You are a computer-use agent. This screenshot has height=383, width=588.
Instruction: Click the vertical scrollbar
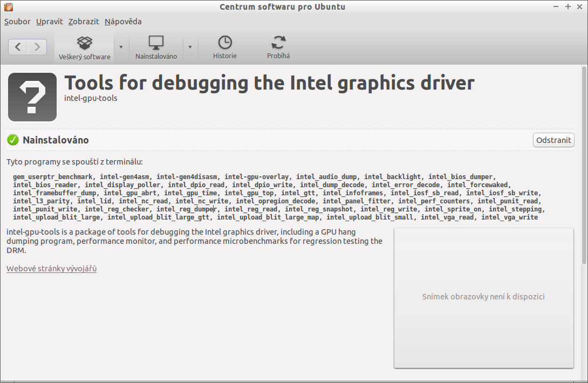click(584, 165)
